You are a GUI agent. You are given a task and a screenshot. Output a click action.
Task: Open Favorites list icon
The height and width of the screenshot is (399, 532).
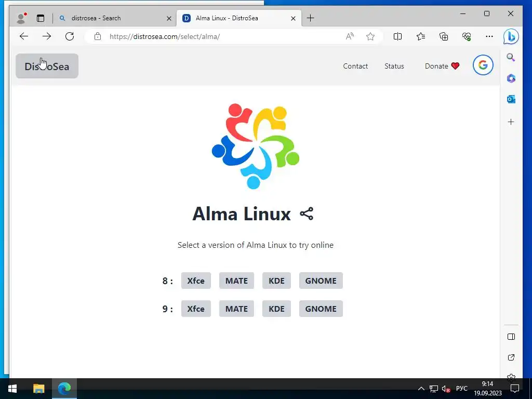pos(421,36)
